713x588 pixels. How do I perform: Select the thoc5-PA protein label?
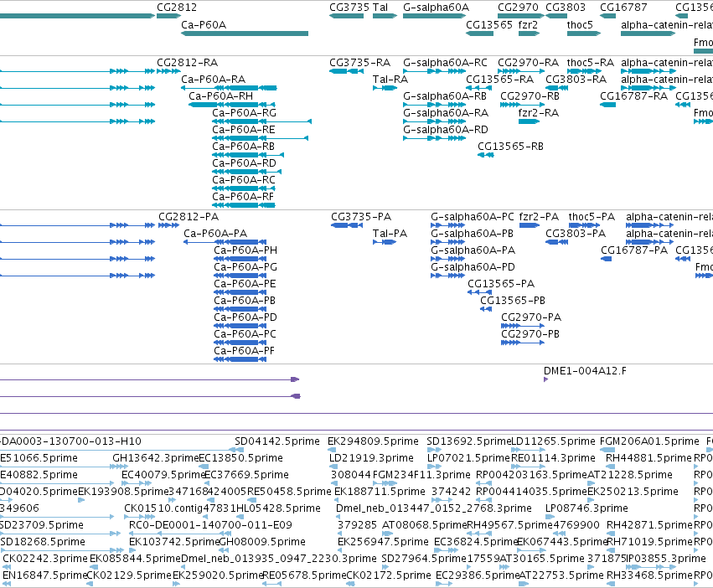click(x=592, y=216)
